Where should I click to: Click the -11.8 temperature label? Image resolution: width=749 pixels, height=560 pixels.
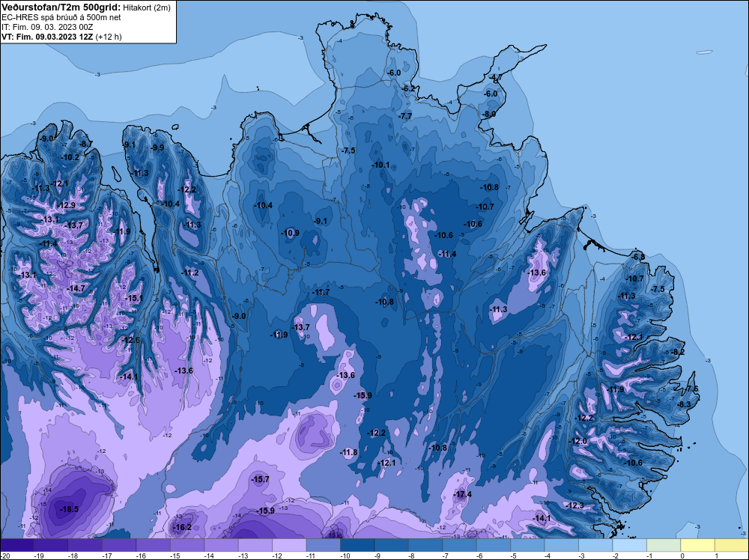tap(349, 452)
